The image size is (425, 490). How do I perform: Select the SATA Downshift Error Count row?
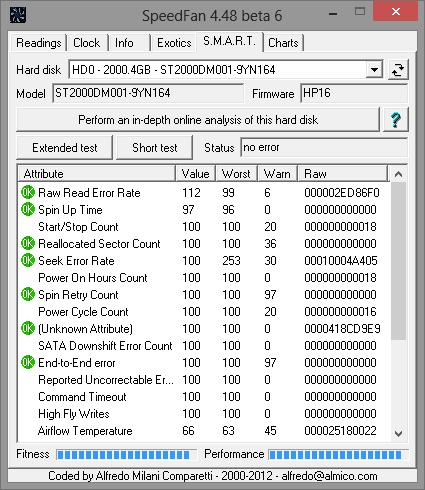[204, 346]
